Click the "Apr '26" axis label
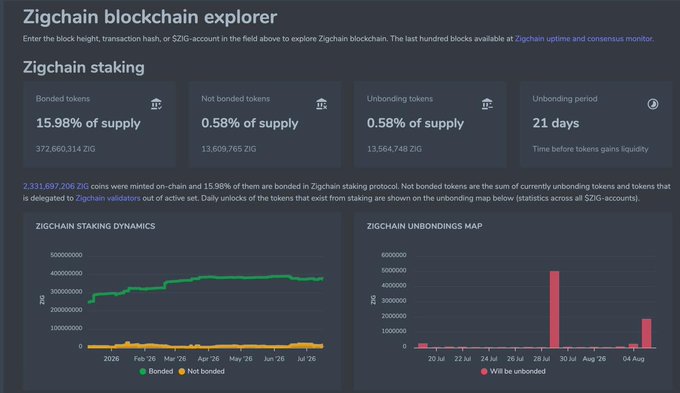 click(x=208, y=359)
